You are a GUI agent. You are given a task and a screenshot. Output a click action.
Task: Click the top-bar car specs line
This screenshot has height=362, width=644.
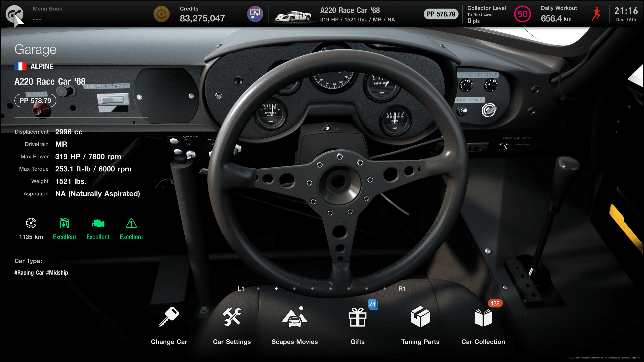coord(358,19)
